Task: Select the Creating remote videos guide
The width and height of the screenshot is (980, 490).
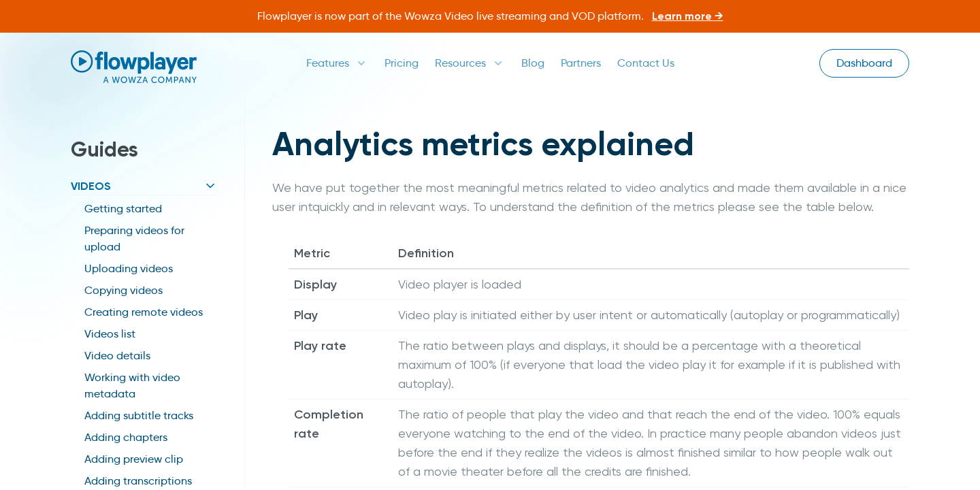Action: point(143,312)
